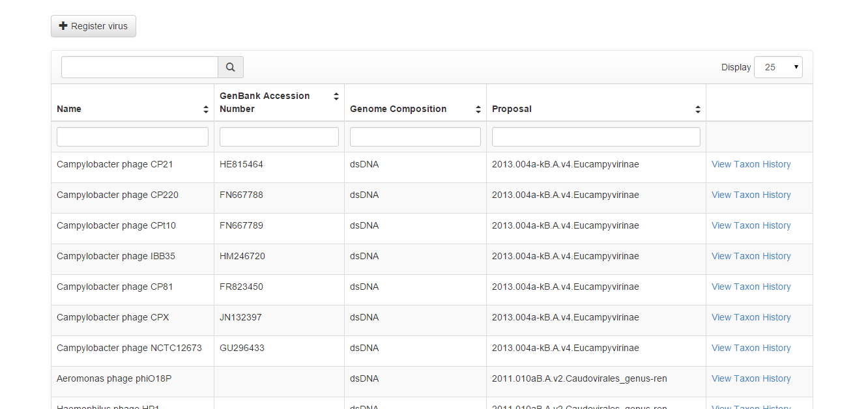Screen dimensions: 868x409
Task: Open taxon history for Campylobacter phage CPt10
Action: click(x=751, y=226)
